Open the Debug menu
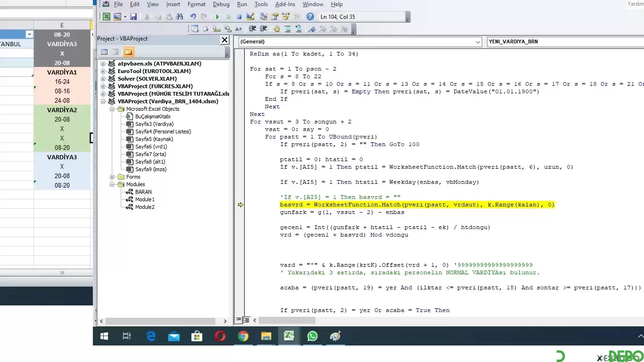Viewport: 644px width, 362px height. [221, 4]
